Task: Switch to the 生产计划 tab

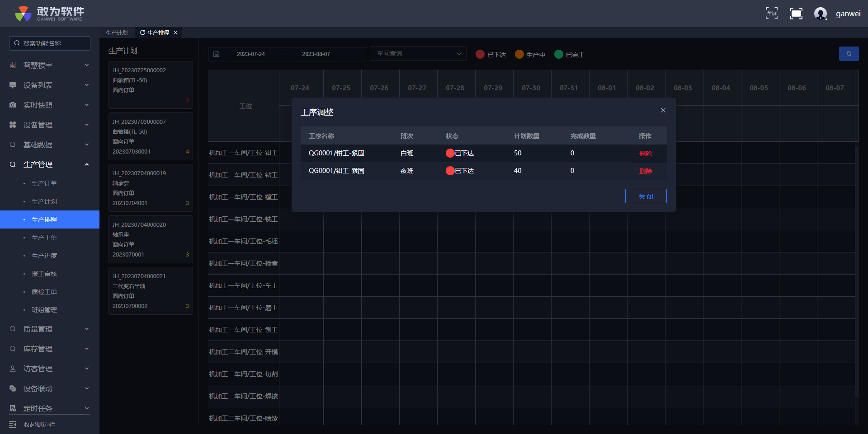Action: [117, 33]
